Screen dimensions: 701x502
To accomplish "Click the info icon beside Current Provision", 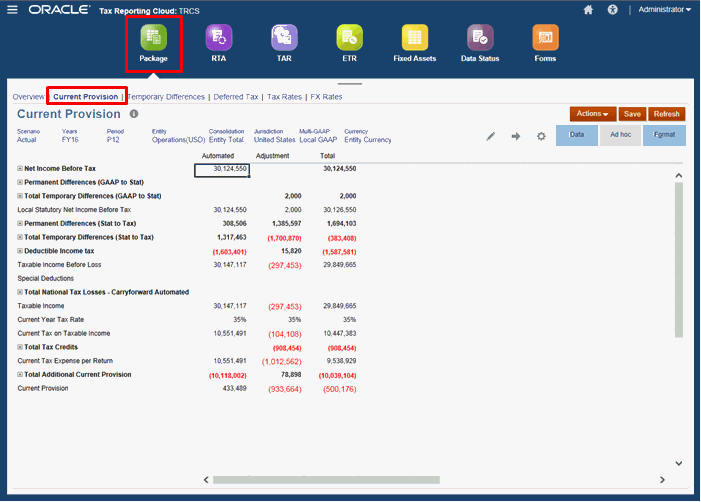I will (134, 114).
